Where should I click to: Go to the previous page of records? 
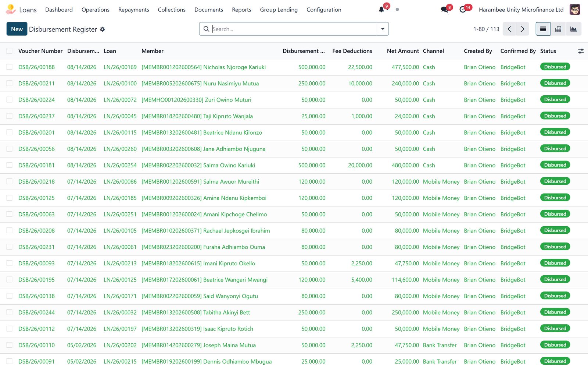click(509, 29)
